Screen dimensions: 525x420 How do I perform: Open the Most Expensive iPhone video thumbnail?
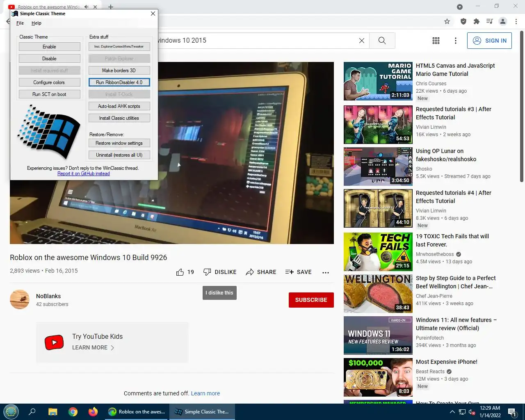click(378, 377)
